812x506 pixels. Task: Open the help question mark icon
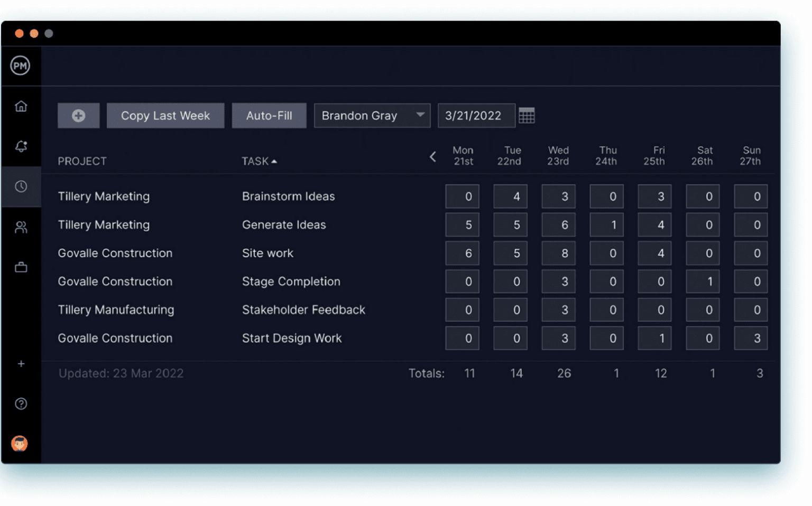[21, 404]
